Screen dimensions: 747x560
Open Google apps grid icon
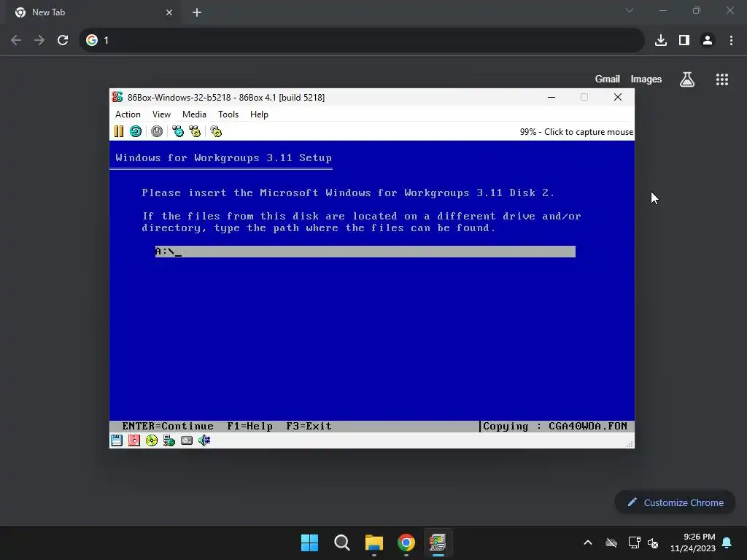point(722,79)
